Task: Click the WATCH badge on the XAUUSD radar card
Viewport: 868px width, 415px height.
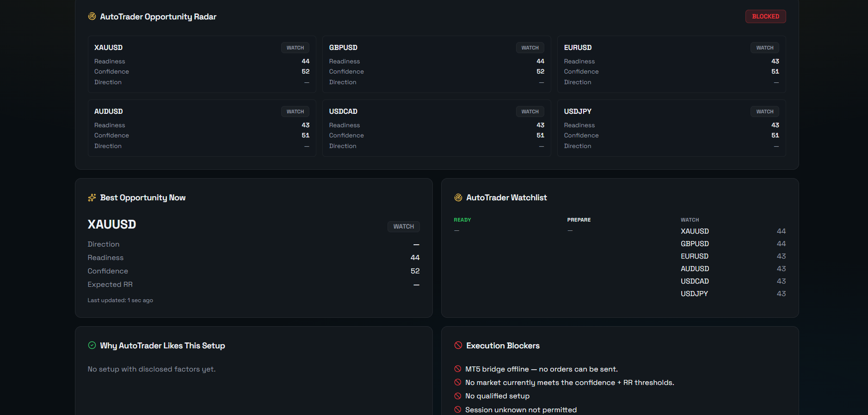Action: (295, 48)
